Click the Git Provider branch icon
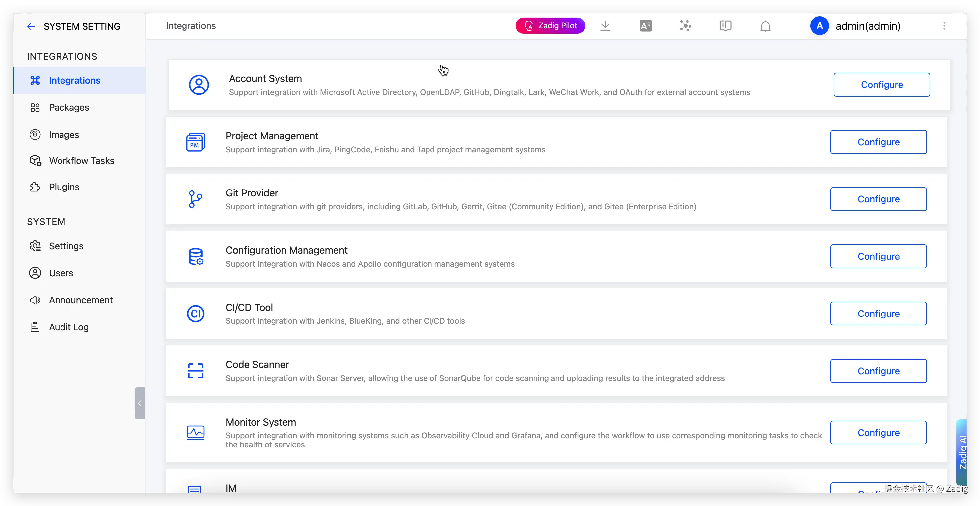The width and height of the screenshot is (980, 506). tap(195, 199)
